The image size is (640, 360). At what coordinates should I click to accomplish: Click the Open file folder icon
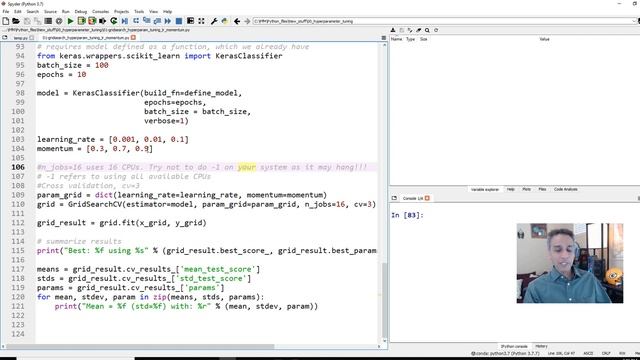(16, 21)
